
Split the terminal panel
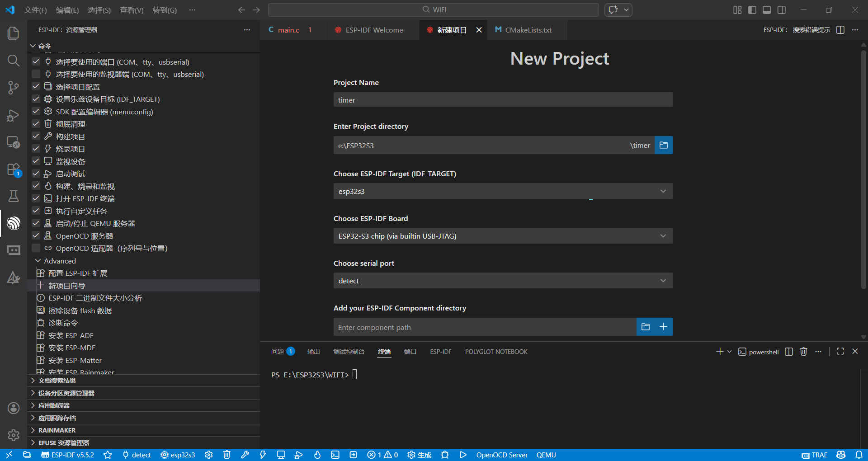pyautogui.click(x=789, y=352)
